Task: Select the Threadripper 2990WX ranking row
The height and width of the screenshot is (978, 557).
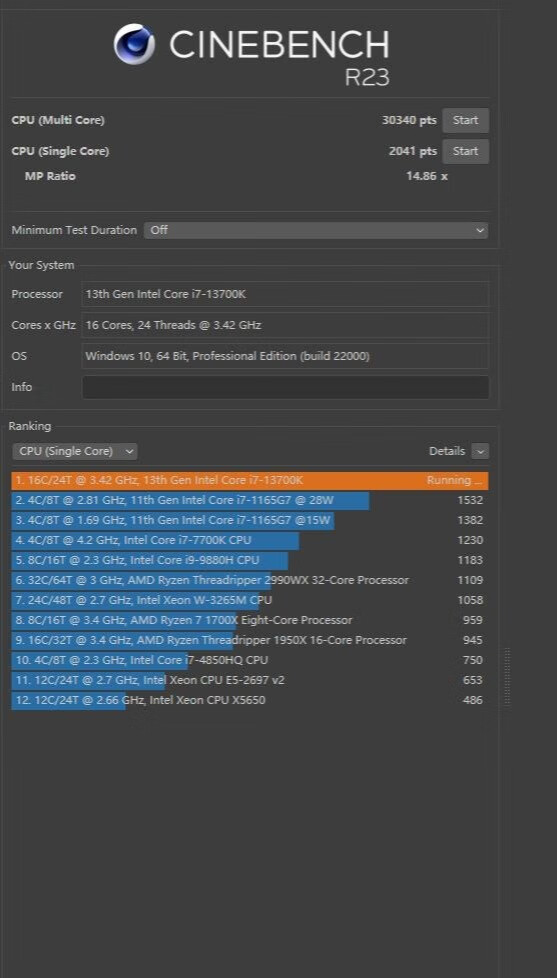Action: pyautogui.click(x=249, y=580)
